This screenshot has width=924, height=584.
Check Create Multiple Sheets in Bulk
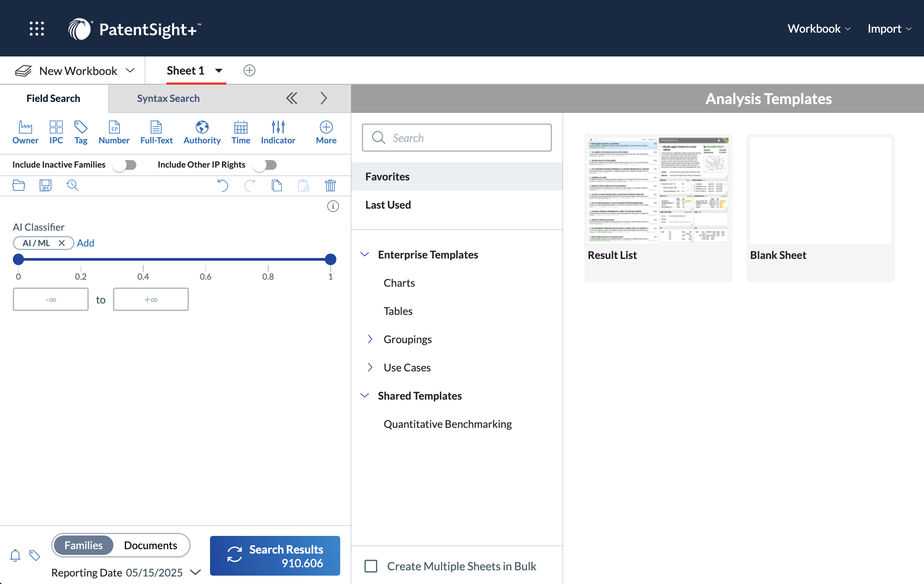coord(371,566)
